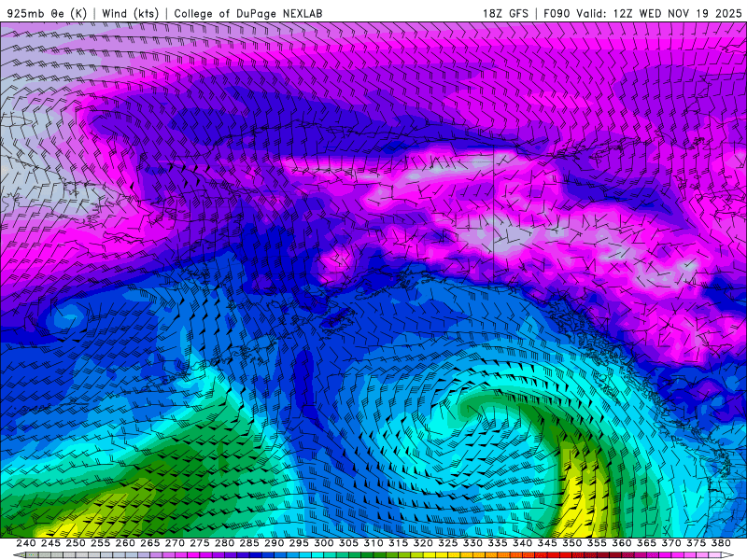Select the 315 scale value
This screenshot has width=747, height=560.
[398, 543]
